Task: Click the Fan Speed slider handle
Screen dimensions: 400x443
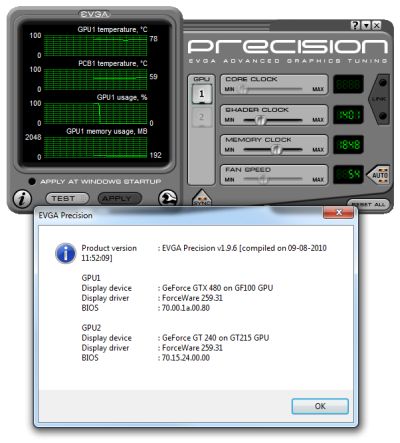Action: [x=264, y=180]
